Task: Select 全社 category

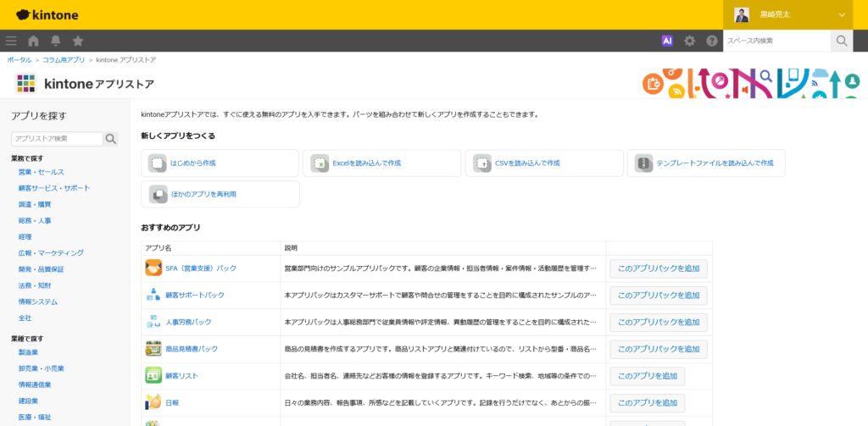Action: tap(25, 318)
